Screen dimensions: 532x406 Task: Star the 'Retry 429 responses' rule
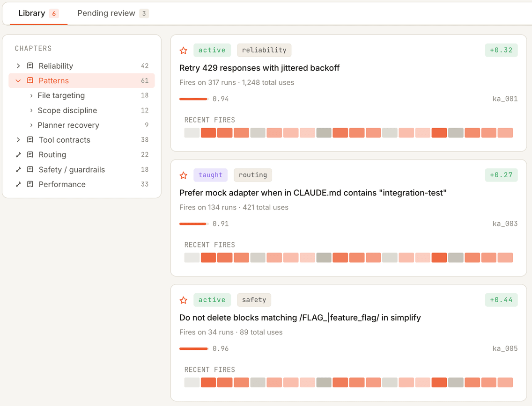tap(184, 51)
